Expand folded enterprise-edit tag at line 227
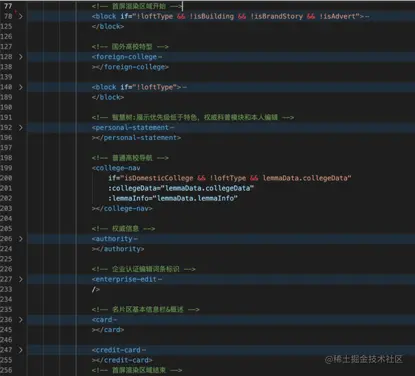The image size is (415, 376). (21, 279)
